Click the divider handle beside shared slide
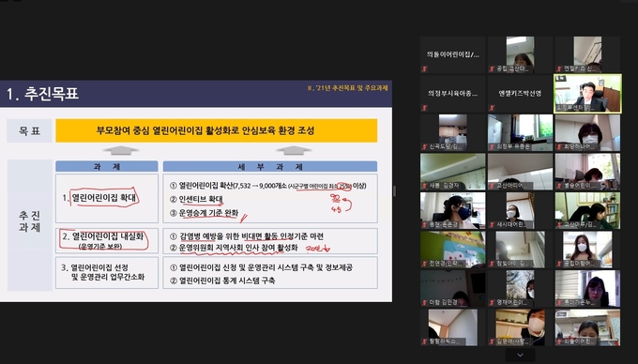 (x=395, y=191)
